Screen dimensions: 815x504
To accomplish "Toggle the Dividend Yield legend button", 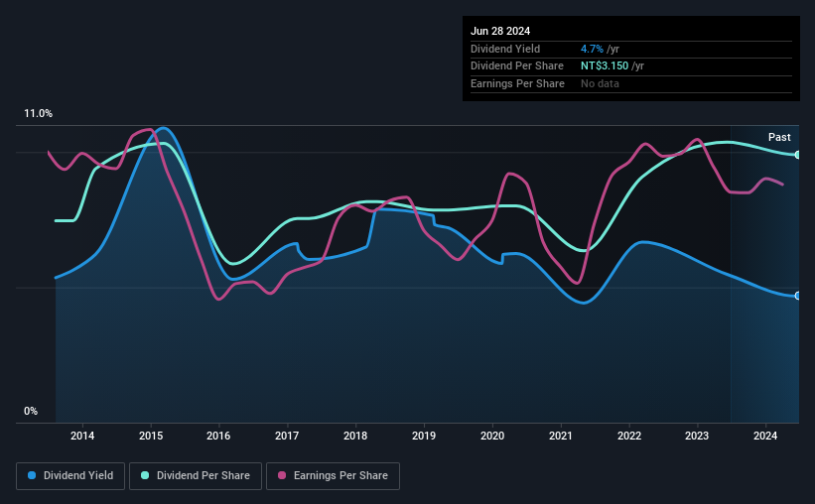I will point(70,476).
